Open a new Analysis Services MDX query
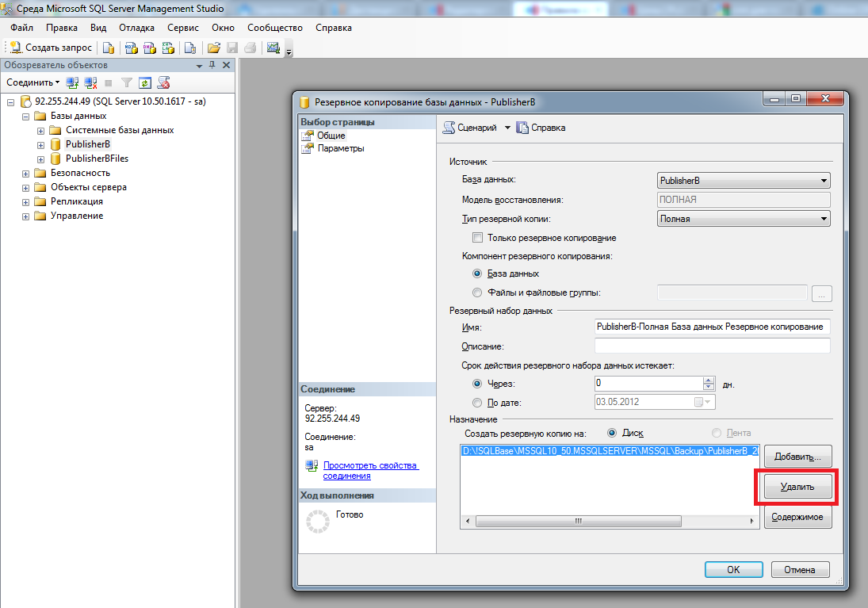The image size is (868, 608). coord(132,48)
